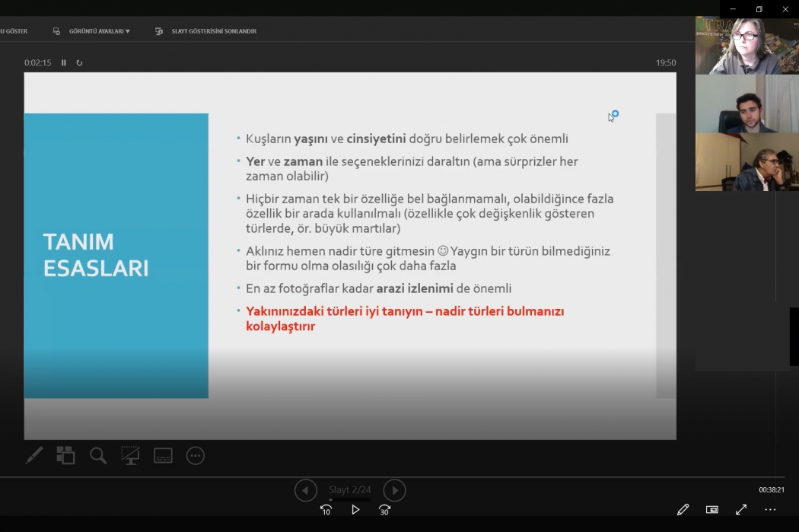Click the zoom magnifier tool
Image resolution: width=799 pixels, height=532 pixels.
pyautogui.click(x=98, y=456)
